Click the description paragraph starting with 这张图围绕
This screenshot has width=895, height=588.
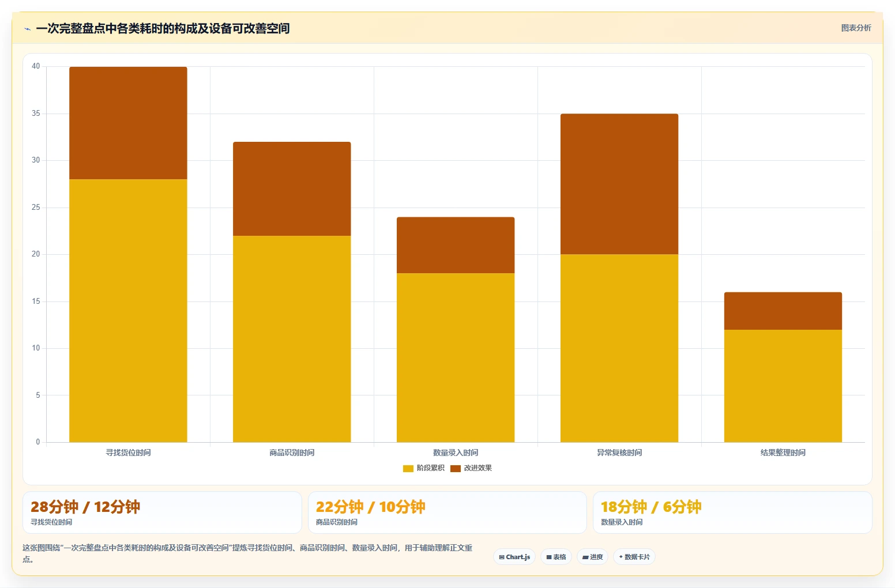[x=247, y=553]
